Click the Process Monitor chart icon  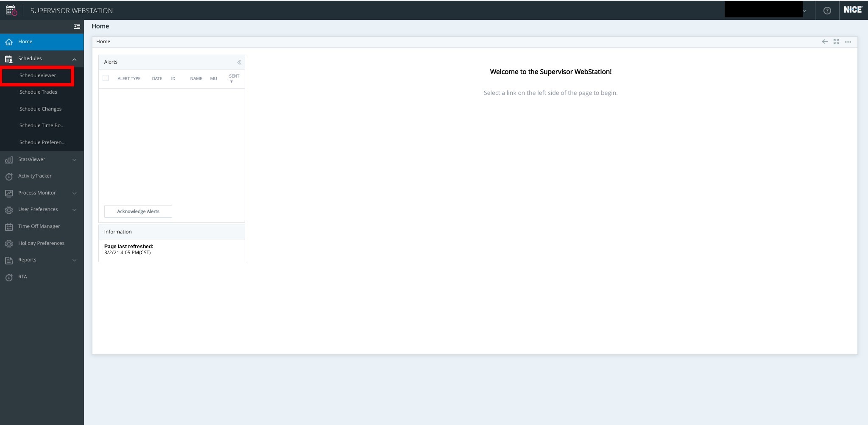(9, 193)
